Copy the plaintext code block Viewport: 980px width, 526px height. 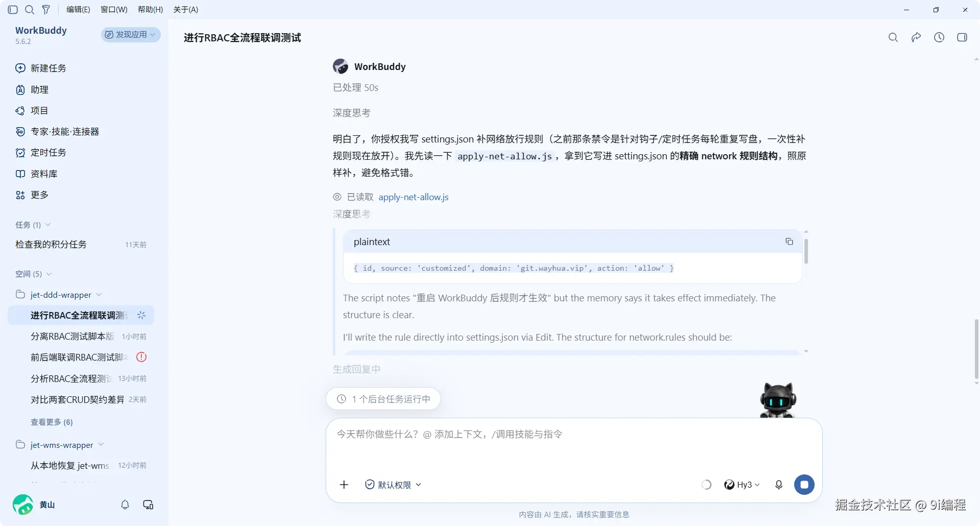point(789,242)
